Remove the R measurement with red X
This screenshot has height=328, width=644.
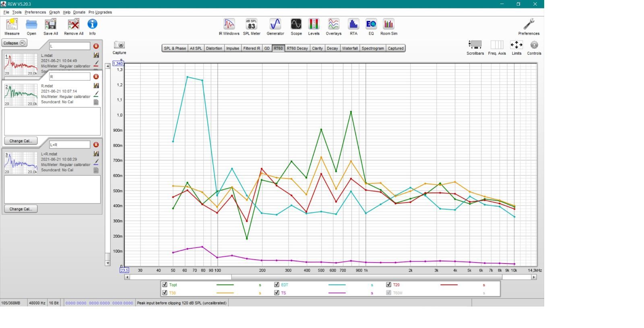96,77
